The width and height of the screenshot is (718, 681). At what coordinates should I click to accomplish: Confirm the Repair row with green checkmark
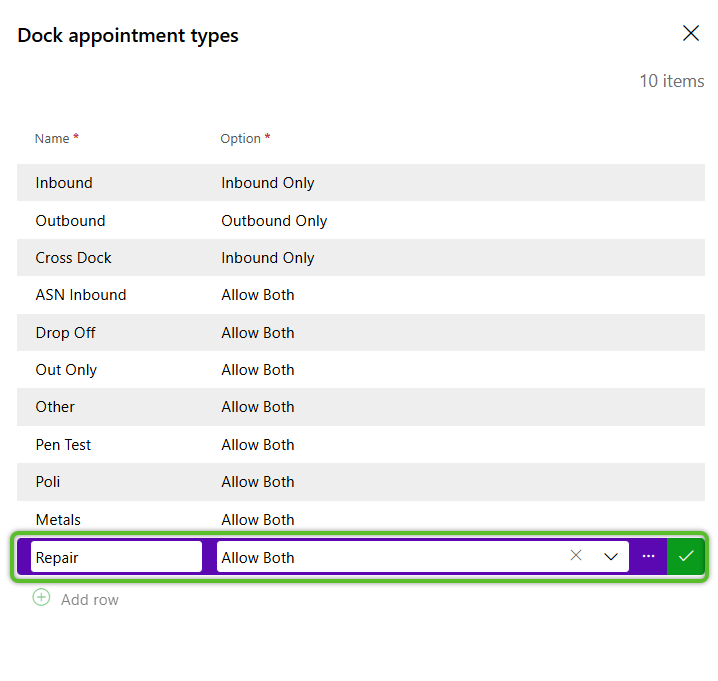[685, 556]
